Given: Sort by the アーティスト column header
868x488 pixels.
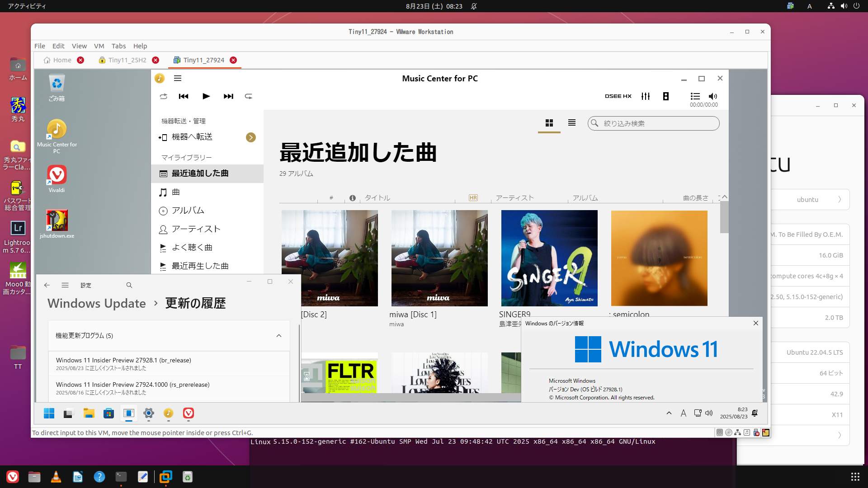Looking at the screenshot, I should (x=515, y=198).
